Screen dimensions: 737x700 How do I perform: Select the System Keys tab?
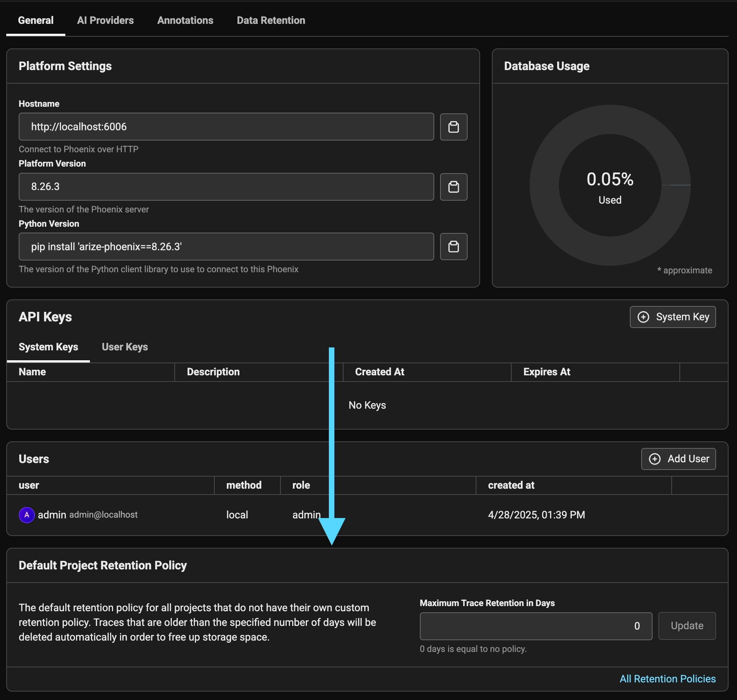(x=48, y=347)
